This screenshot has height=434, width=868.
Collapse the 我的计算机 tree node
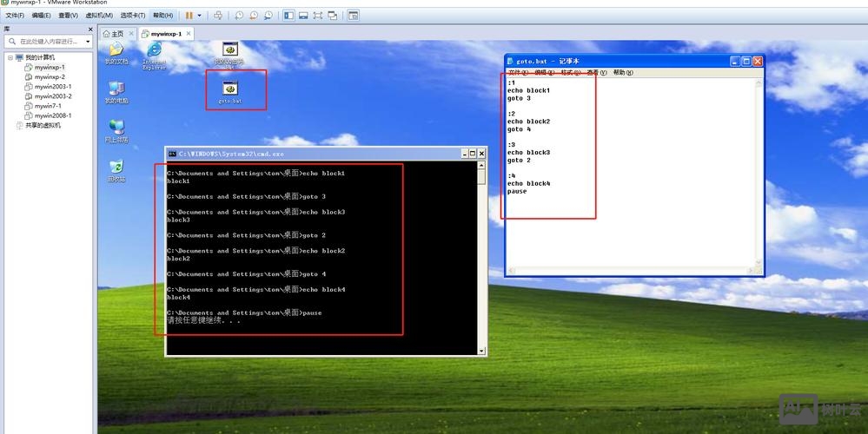click(10, 57)
